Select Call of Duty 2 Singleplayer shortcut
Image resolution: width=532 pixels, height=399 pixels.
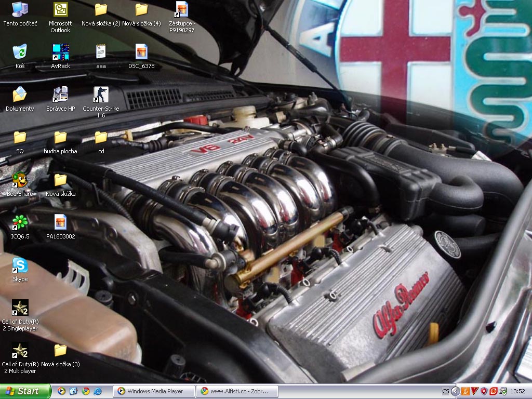(x=20, y=308)
